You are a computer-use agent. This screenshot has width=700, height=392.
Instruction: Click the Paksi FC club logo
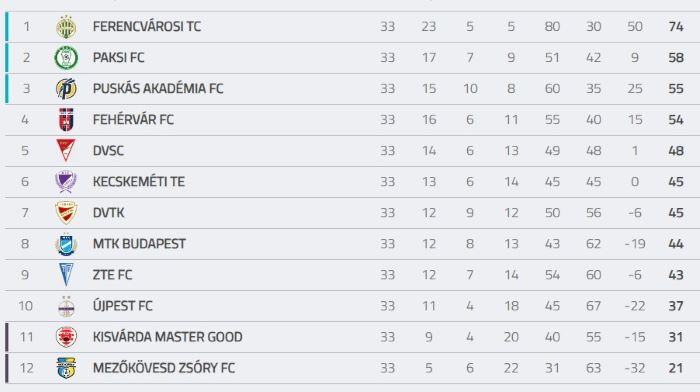click(66, 58)
